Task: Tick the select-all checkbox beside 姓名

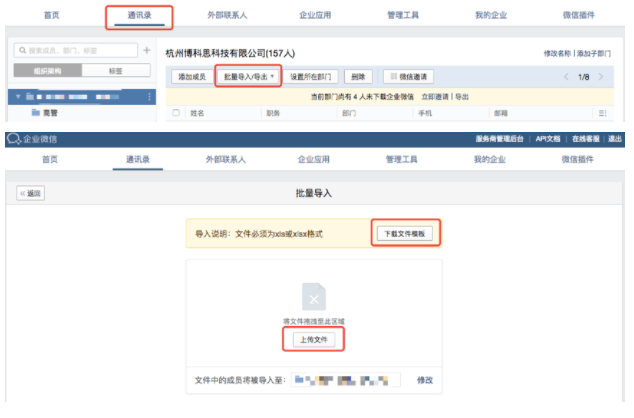Action: pos(176,113)
